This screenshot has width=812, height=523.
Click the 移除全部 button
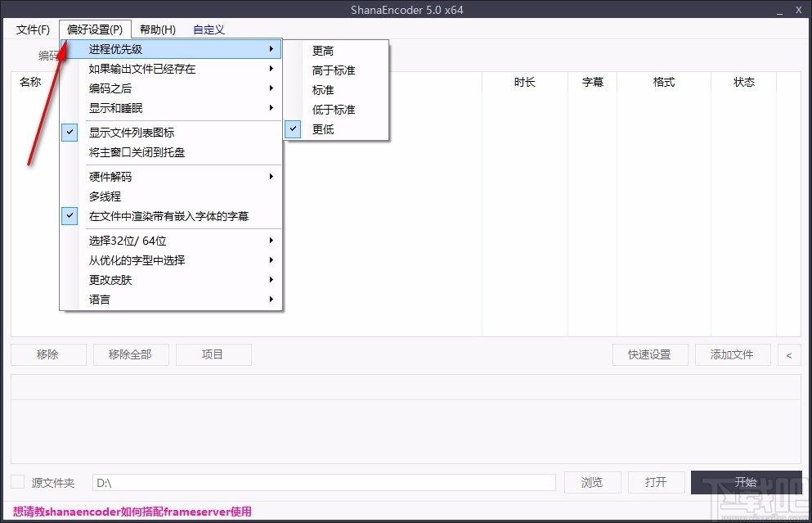tap(131, 354)
